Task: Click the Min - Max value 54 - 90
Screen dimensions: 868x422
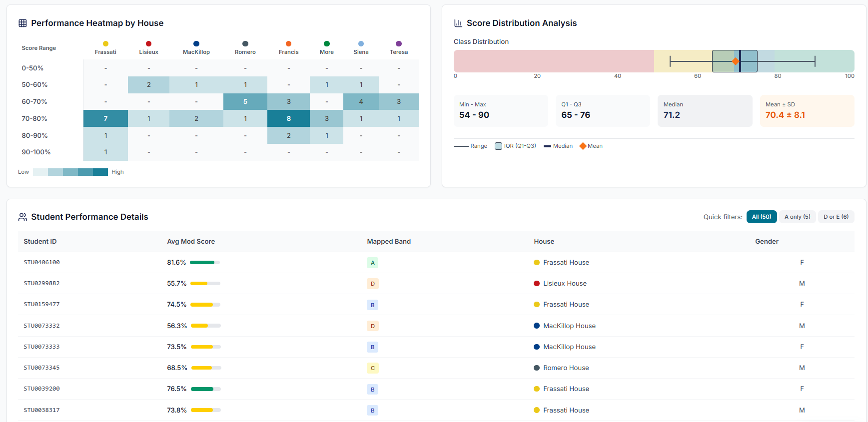Action: pyautogui.click(x=474, y=115)
